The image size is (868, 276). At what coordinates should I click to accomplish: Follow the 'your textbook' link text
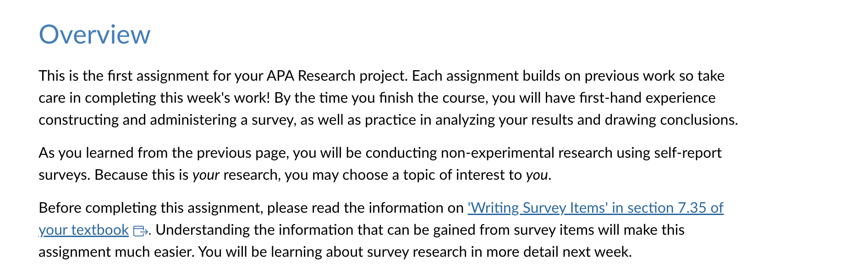pos(83,230)
